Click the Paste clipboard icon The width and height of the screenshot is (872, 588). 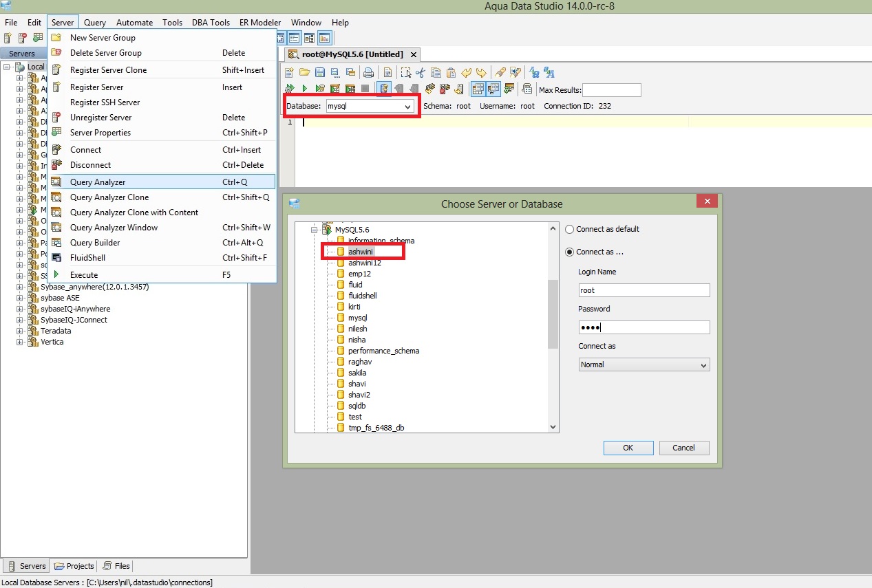pyautogui.click(x=451, y=72)
